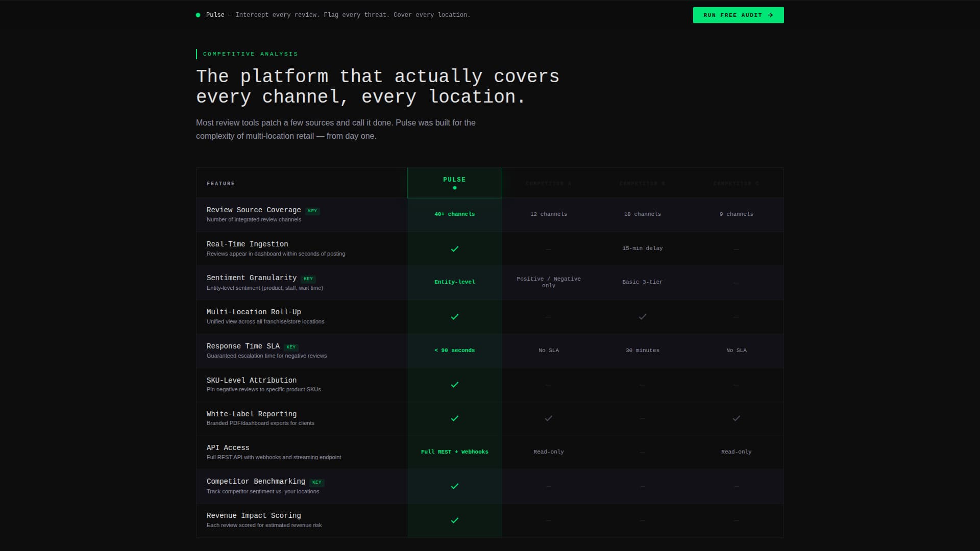Image resolution: width=980 pixels, height=551 pixels.
Task: Click the '30 minutes' cell
Action: 643,350
